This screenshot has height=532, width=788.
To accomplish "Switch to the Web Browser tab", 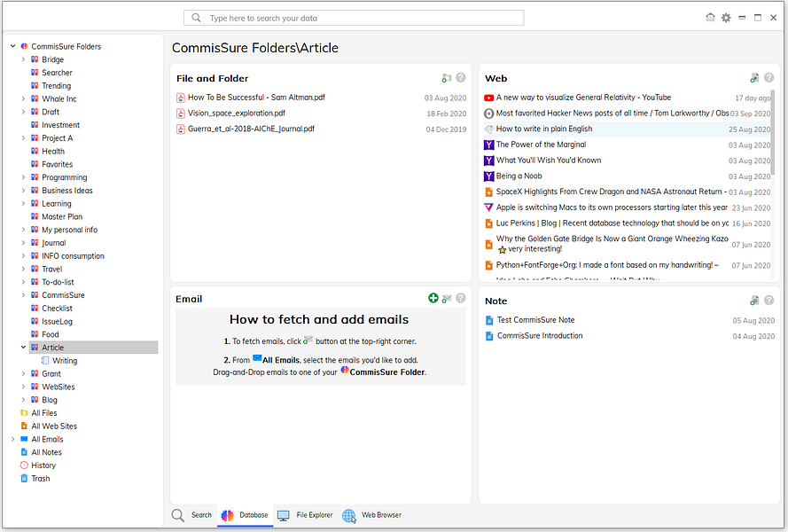I will click(372, 515).
